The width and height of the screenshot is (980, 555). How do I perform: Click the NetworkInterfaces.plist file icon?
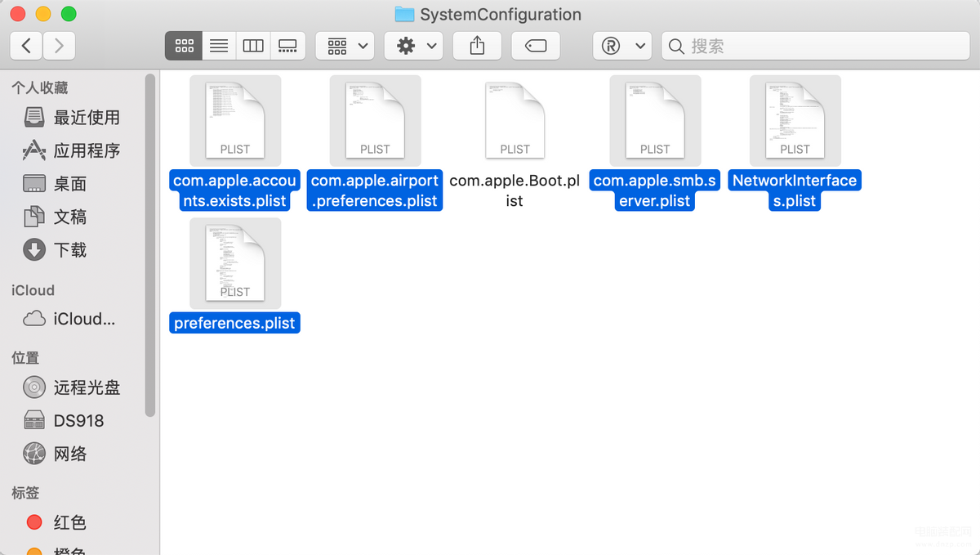pyautogui.click(x=795, y=120)
